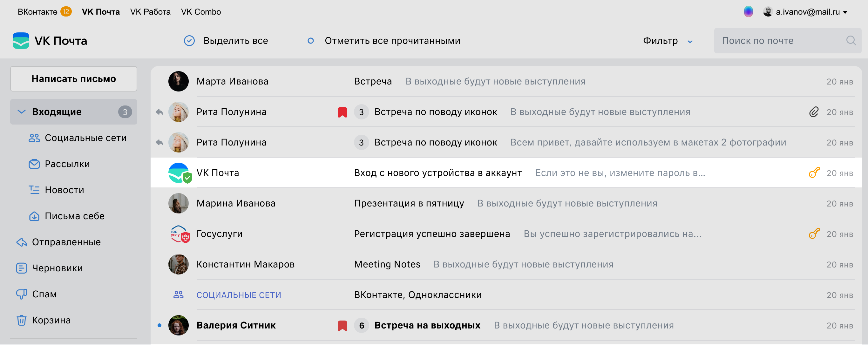Expand thread count 3 on the flagged Рита Полунина email

[x=361, y=112]
